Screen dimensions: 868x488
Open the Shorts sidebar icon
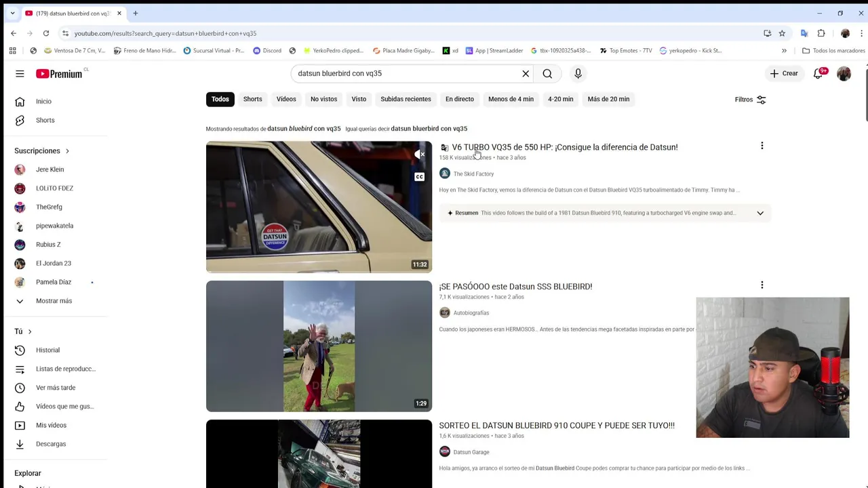click(x=20, y=120)
